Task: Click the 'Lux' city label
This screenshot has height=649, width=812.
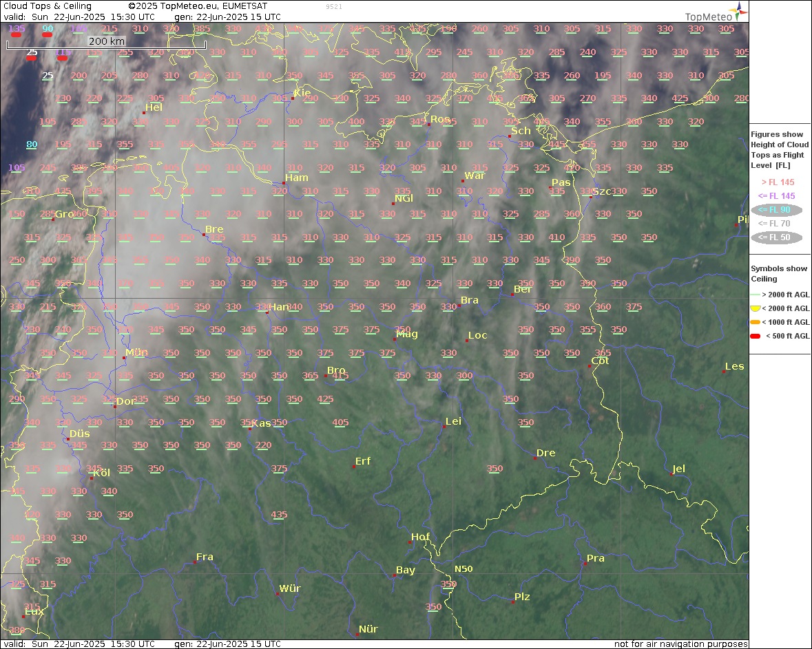Action: (x=34, y=611)
